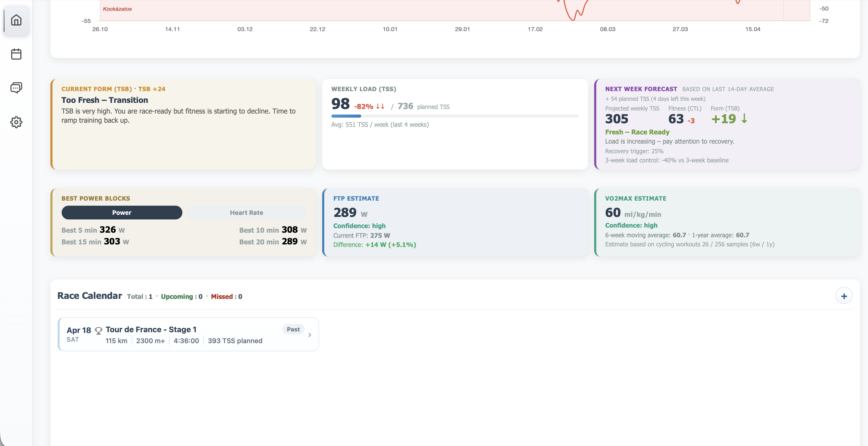Open Tour de France - Stage 1 title

tap(151, 329)
